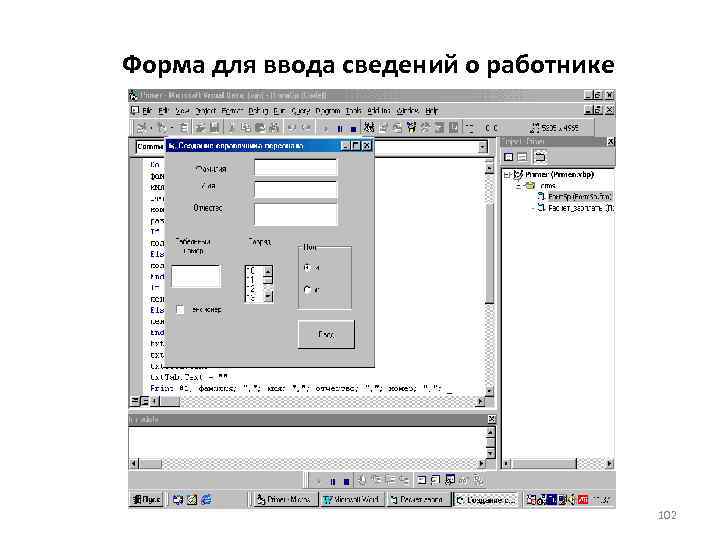Show the Toolbox using its toolbar icon
Viewport: 720px width, 540px height.
coord(426,128)
